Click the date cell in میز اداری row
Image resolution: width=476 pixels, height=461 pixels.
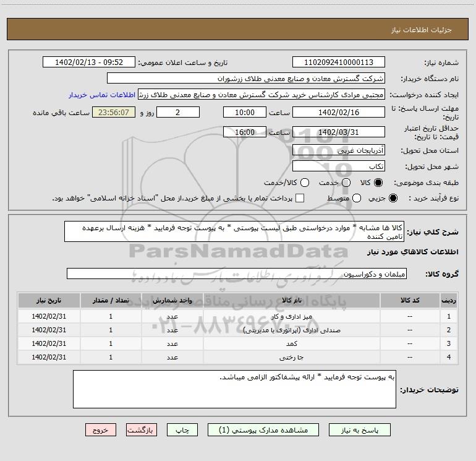(x=49, y=316)
